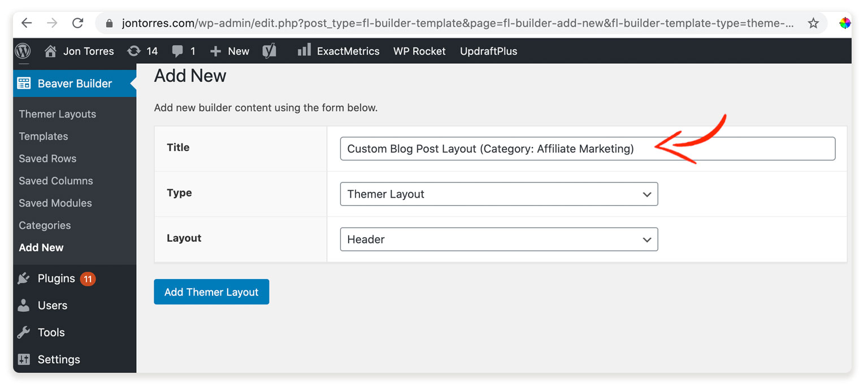The height and width of the screenshot is (392, 868).
Task: Click the 'Layout' row label
Action: coord(184,238)
